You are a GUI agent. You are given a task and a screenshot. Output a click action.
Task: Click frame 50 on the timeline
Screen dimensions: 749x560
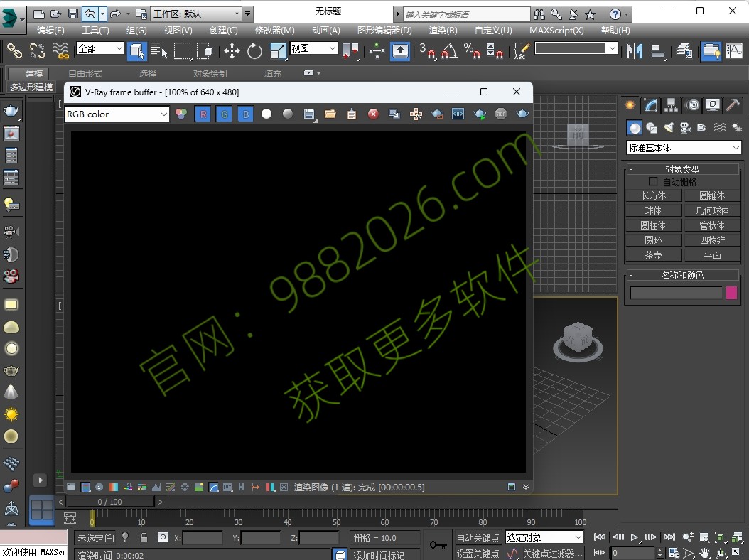337,518
